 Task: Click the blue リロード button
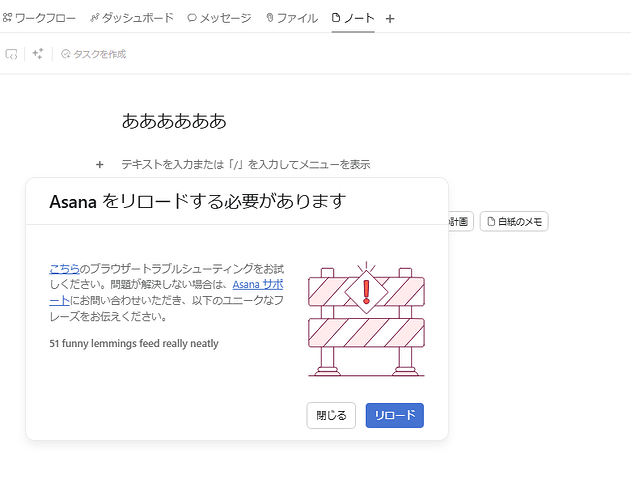pos(394,415)
